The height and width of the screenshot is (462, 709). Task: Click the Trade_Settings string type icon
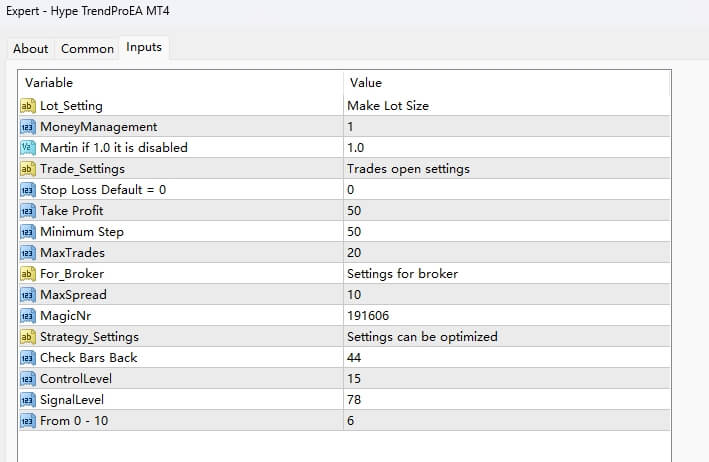(x=27, y=168)
